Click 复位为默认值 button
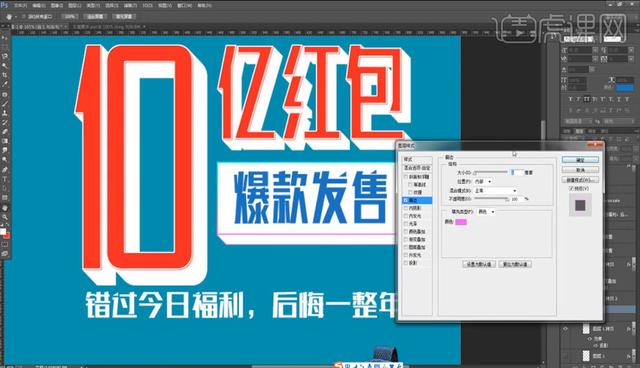The height and width of the screenshot is (368, 640). click(515, 264)
